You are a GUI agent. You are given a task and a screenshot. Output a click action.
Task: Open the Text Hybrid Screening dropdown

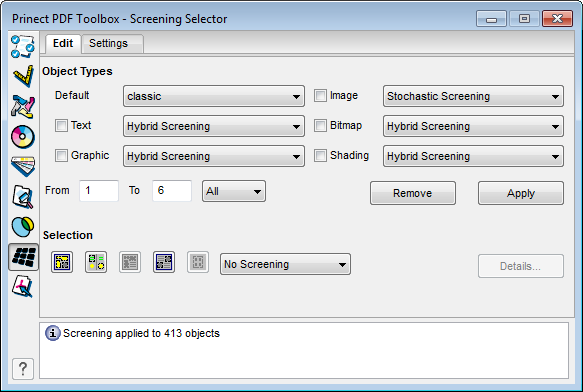[214, 126]
